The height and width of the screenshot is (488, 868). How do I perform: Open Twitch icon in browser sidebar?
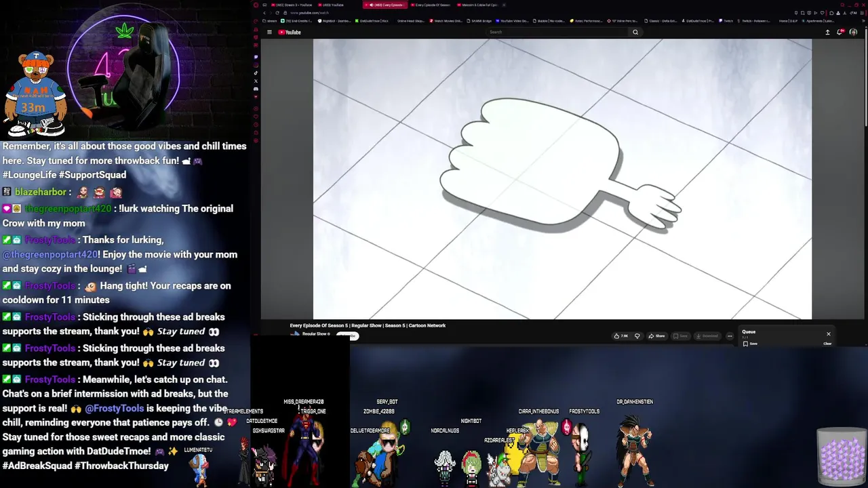pyautogui.click(x=256, y=56)
